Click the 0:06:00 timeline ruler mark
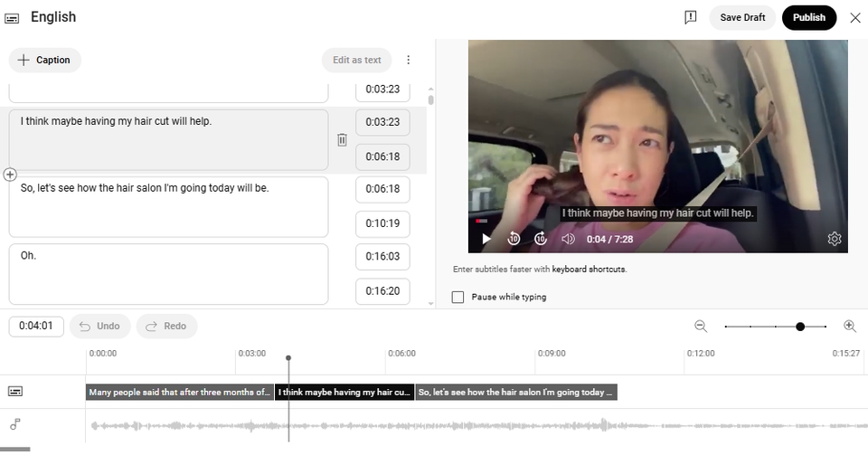The width and height of the screenshot is (868, 474). point(401,354)
